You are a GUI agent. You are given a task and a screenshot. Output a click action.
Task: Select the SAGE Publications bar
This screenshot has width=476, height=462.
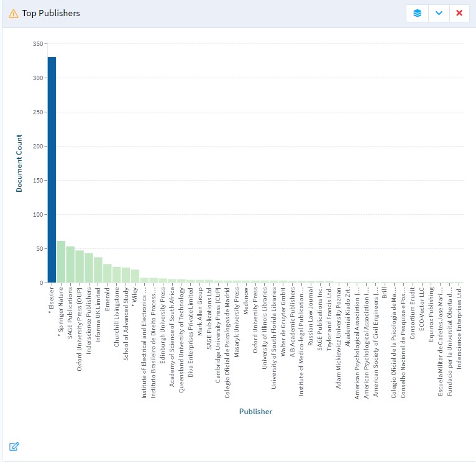pos(70,265)
